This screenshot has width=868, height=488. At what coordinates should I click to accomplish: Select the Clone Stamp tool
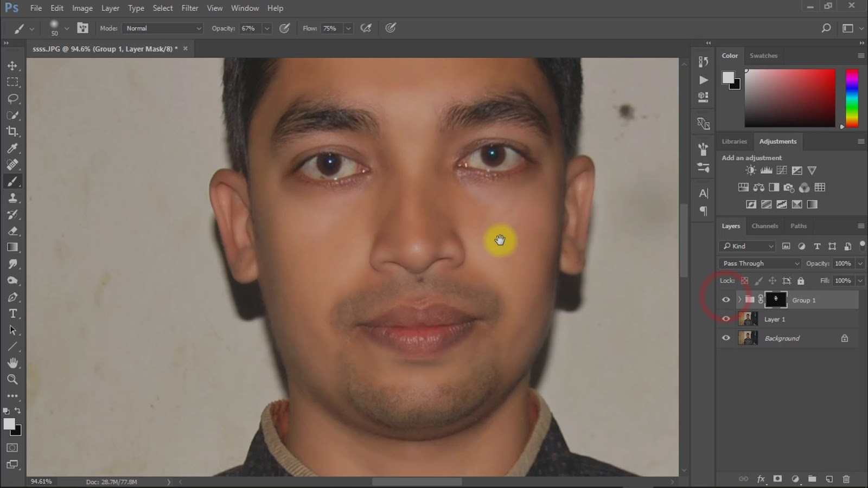pyautogui.click(x=12, y=198)
